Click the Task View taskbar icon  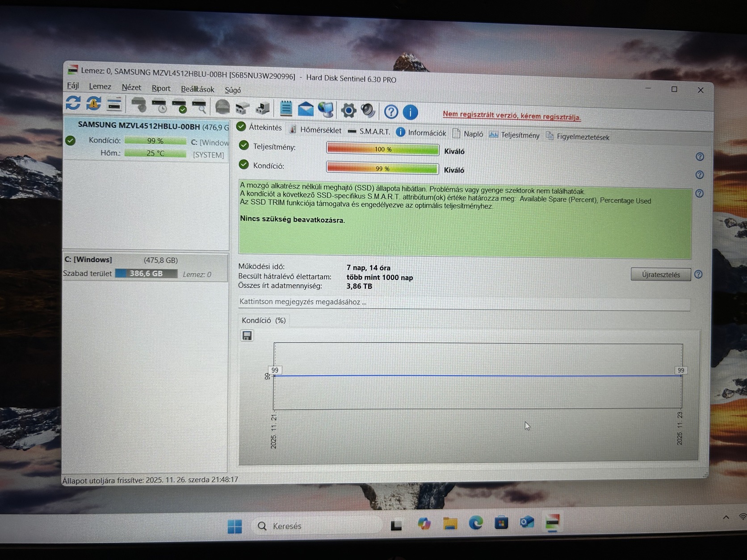(x=396, y=525)
